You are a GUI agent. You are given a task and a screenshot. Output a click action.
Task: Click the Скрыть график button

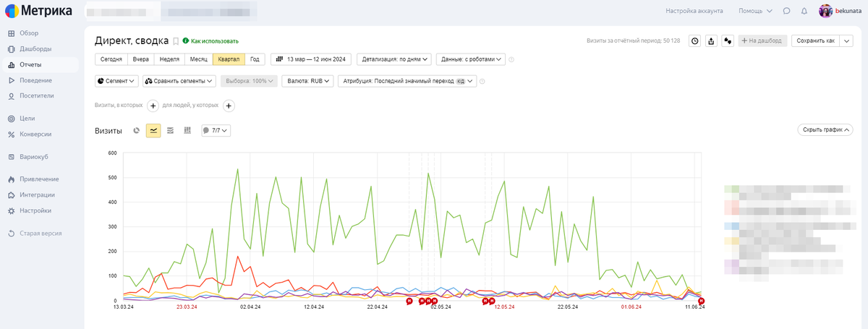click(825, 130)
